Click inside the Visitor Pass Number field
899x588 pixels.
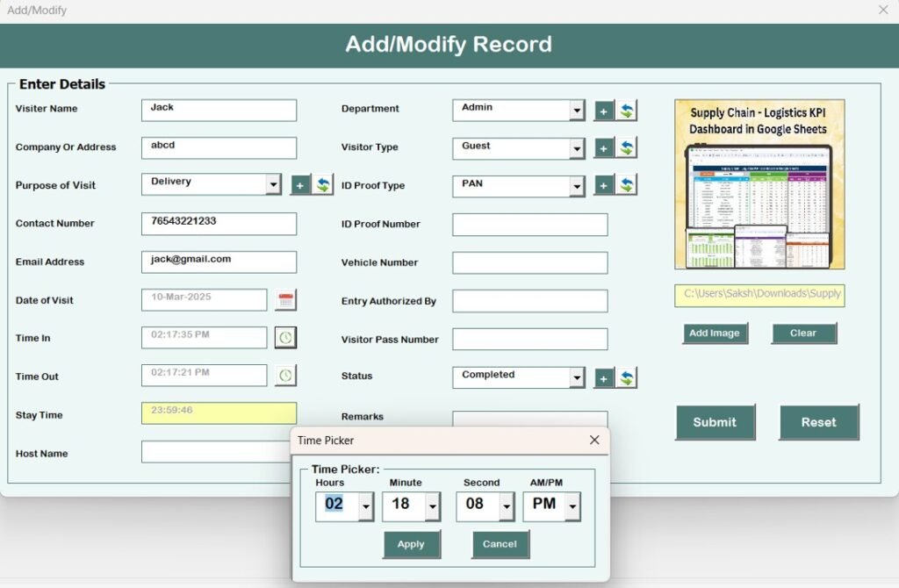(x=529, y=339)
